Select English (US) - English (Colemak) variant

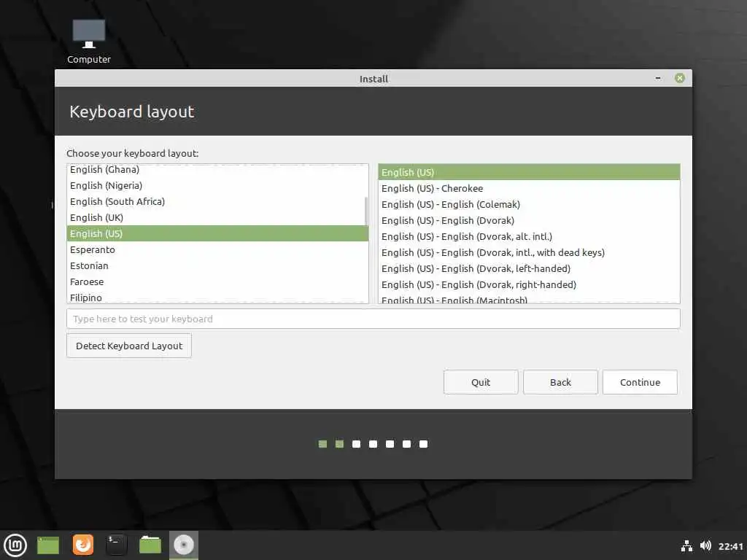529,204
